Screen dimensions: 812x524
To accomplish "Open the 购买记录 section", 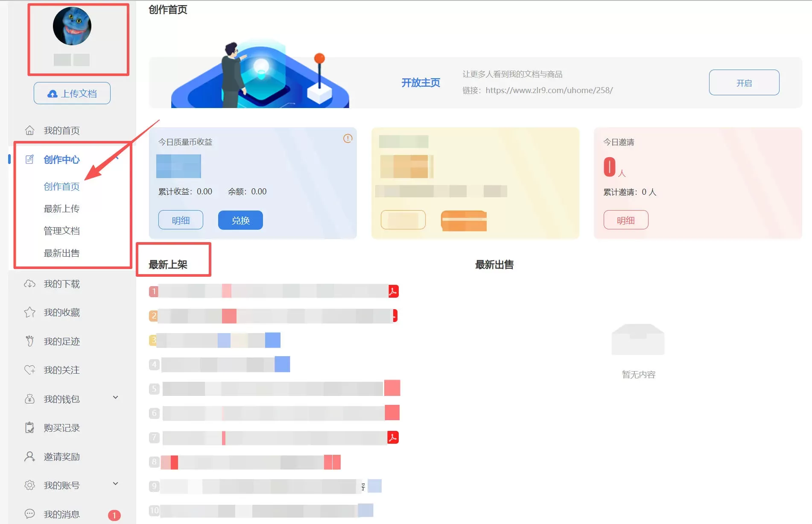I will (x=61, y=427).
